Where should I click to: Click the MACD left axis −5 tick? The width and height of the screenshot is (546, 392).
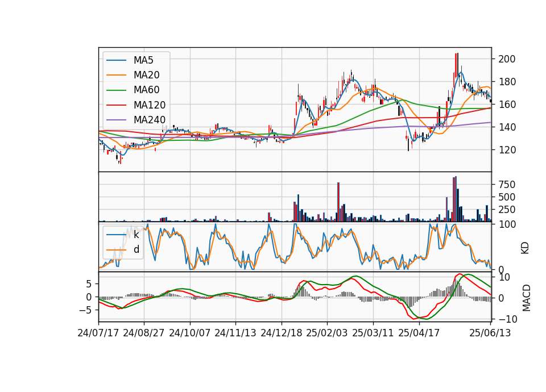pos(86,310)
